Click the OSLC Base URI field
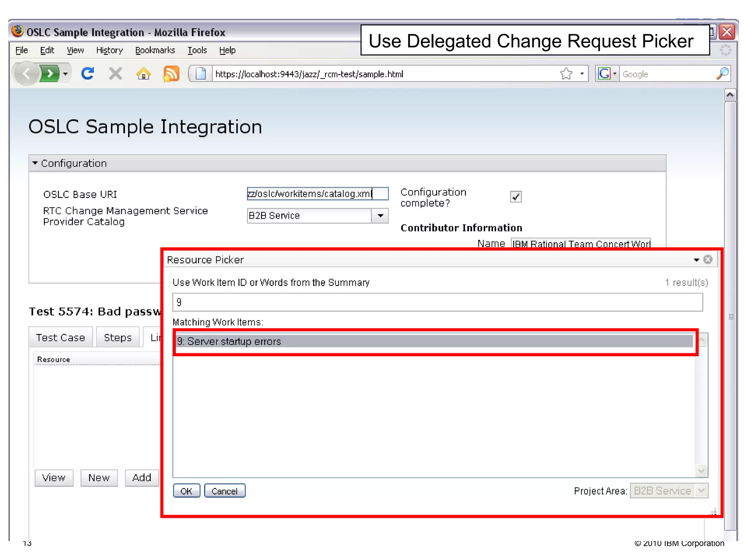The image size is (747, 560). click(318, 194)
